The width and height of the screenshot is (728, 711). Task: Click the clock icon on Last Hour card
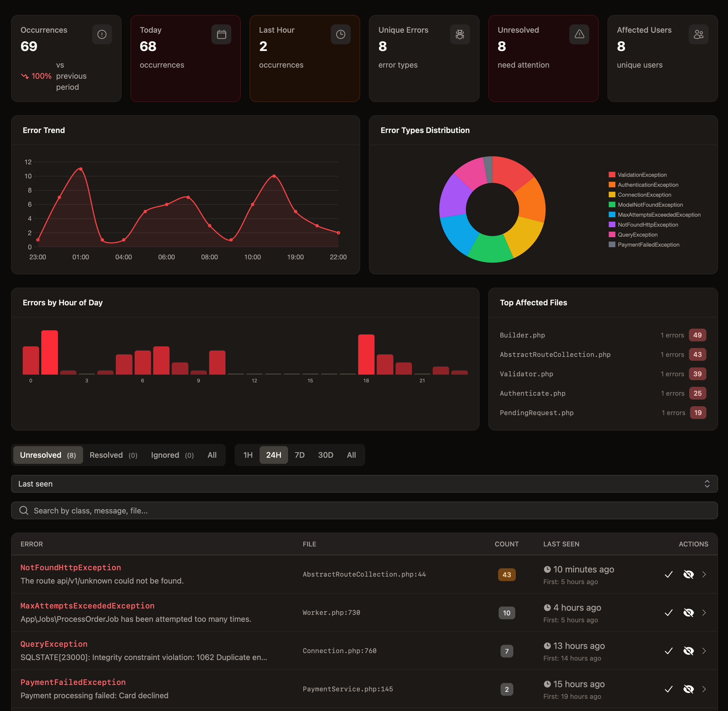coord(340,34)
